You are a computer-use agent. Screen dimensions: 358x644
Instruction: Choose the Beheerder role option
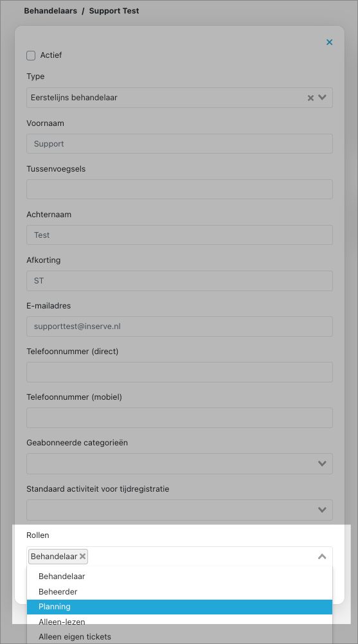point(179,592)
